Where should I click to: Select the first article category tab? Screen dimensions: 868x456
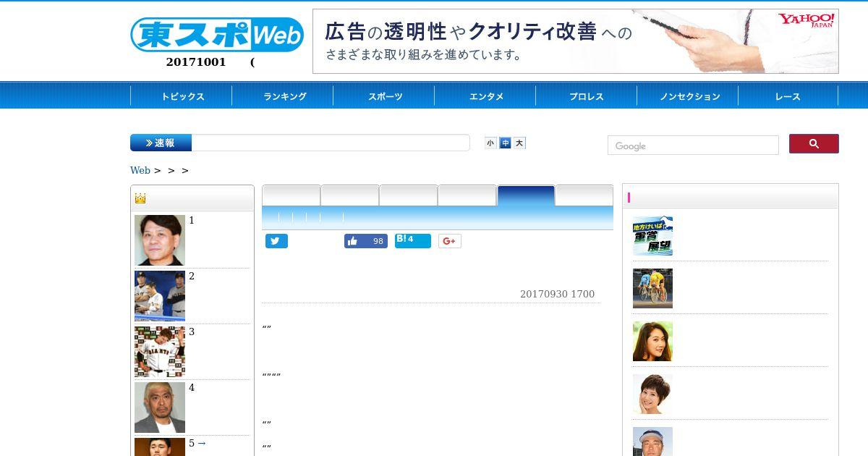pyautogui.click(x=292, y=196)
